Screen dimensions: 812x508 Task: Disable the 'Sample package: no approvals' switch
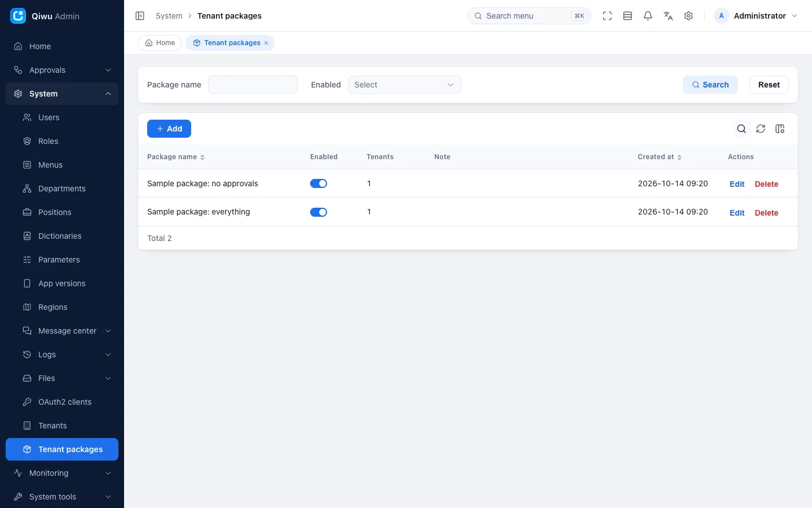319,183
